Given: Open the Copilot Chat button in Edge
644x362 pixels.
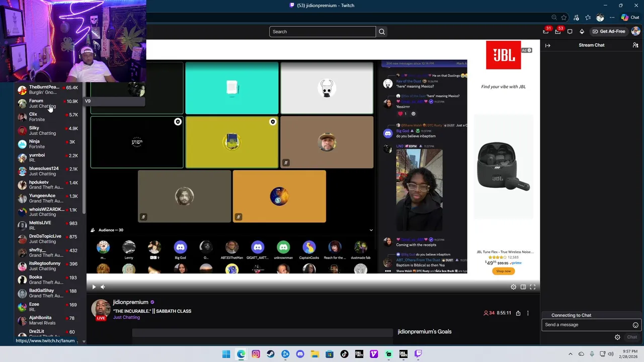Looking at the screenshot, I should [x=630, y=18].
